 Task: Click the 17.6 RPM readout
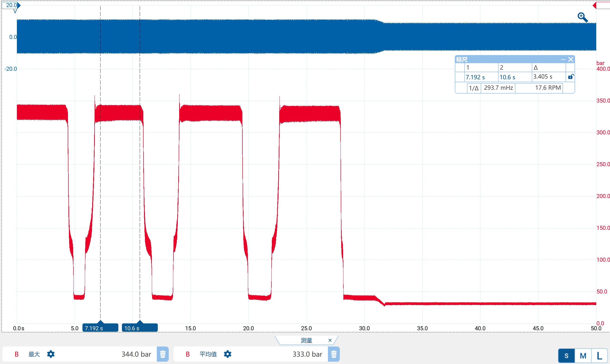(x=548, y=88)
